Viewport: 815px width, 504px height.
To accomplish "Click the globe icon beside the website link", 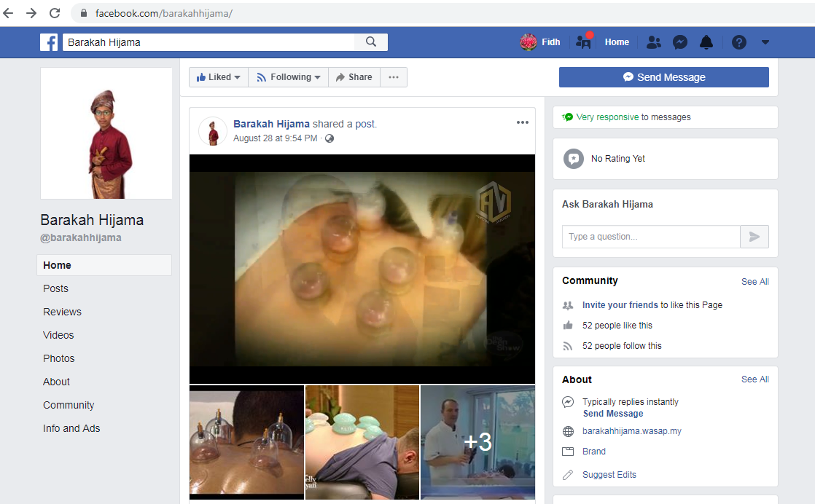I will (x=568, y=431).
